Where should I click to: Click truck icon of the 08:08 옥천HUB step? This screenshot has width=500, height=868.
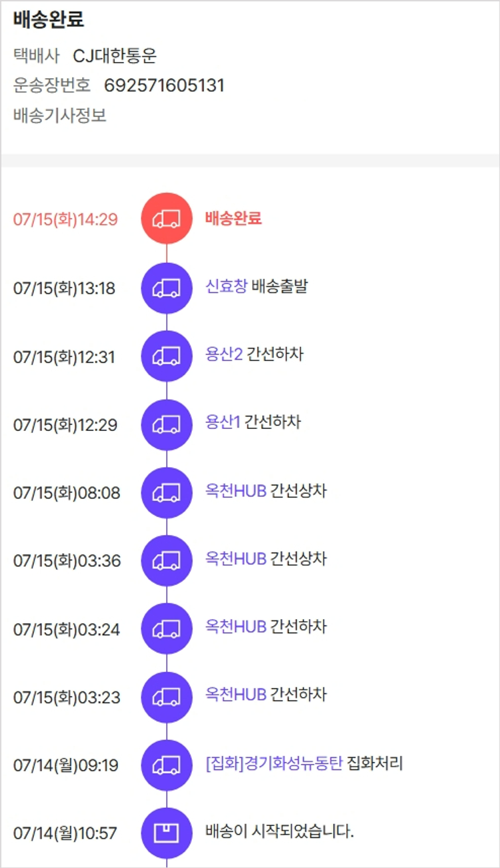tap(167, 493)
